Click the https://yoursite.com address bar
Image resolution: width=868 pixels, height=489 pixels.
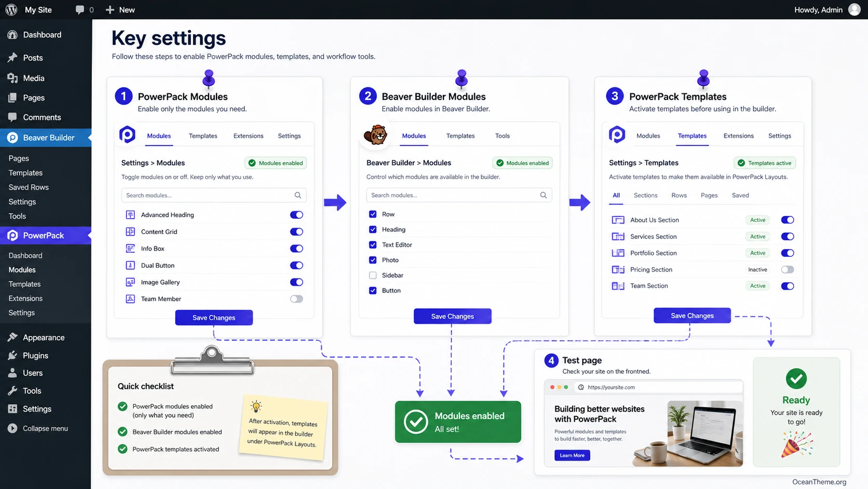point(659,387)
